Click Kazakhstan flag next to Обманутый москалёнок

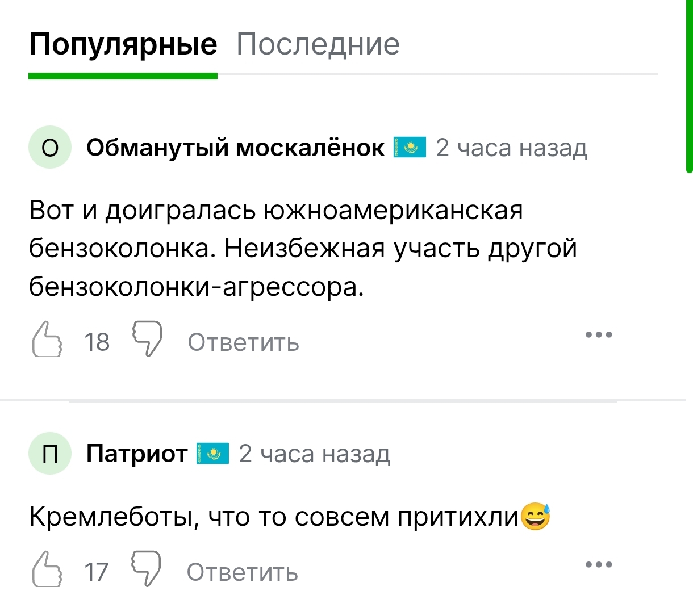pyautogui.click(x=410, y=148)
